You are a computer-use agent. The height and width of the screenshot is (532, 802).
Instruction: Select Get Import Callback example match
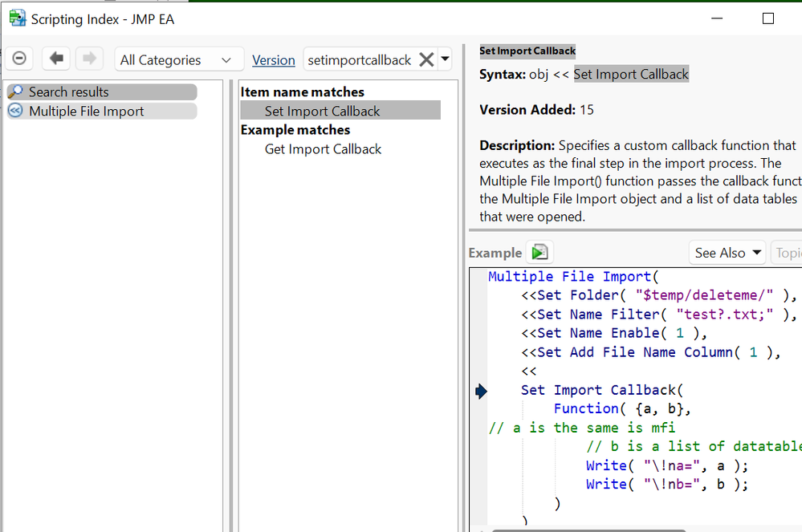click(x=323, y=149)
